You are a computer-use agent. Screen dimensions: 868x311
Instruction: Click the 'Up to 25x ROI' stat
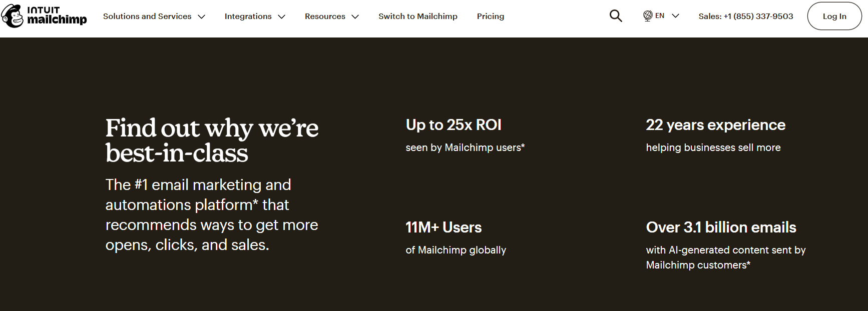pos(454,125)
